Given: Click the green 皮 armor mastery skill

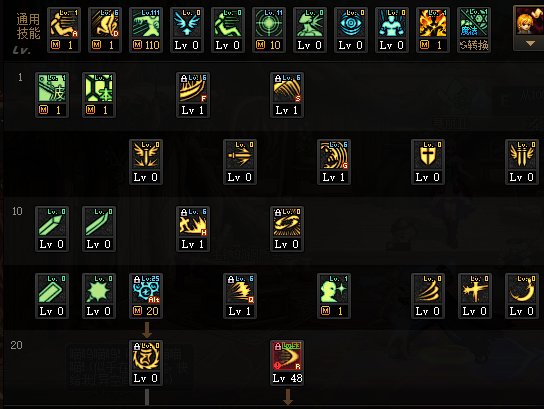Looking at the screenshot, I should click(x=52, y=95).
